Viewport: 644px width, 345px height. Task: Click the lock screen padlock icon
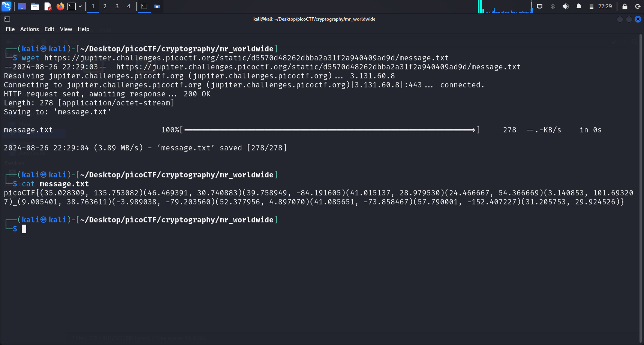[625, 6]
